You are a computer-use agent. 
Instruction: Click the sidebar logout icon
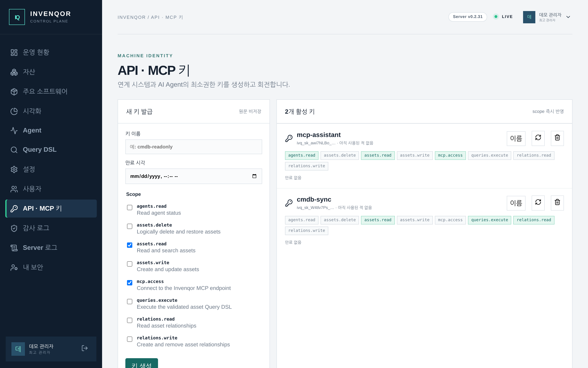(85, 348)
